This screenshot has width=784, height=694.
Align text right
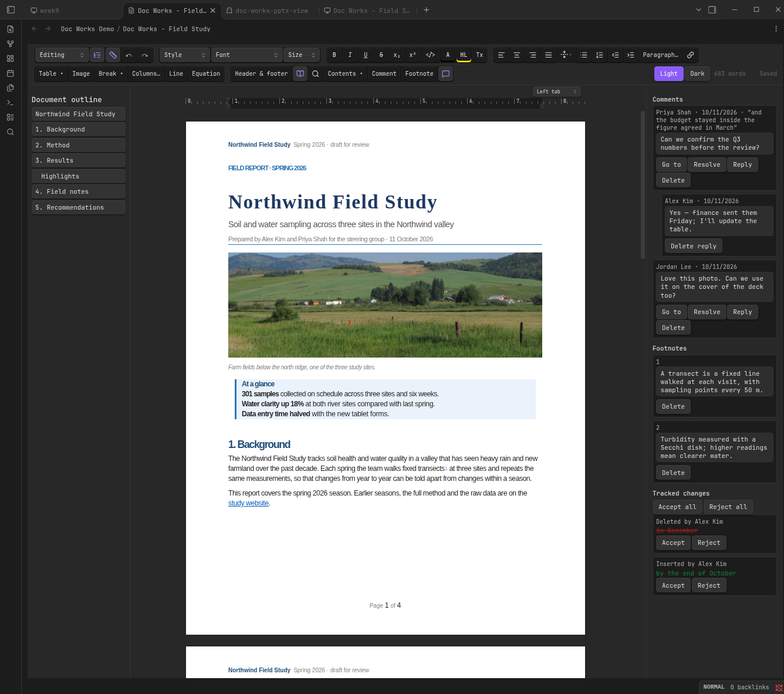(533, 55)
